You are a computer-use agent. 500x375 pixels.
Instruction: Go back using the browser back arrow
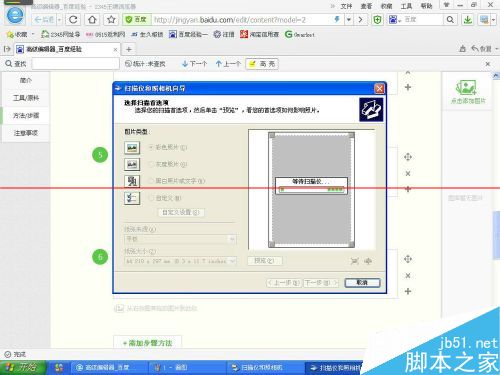(x=44, y=20)
